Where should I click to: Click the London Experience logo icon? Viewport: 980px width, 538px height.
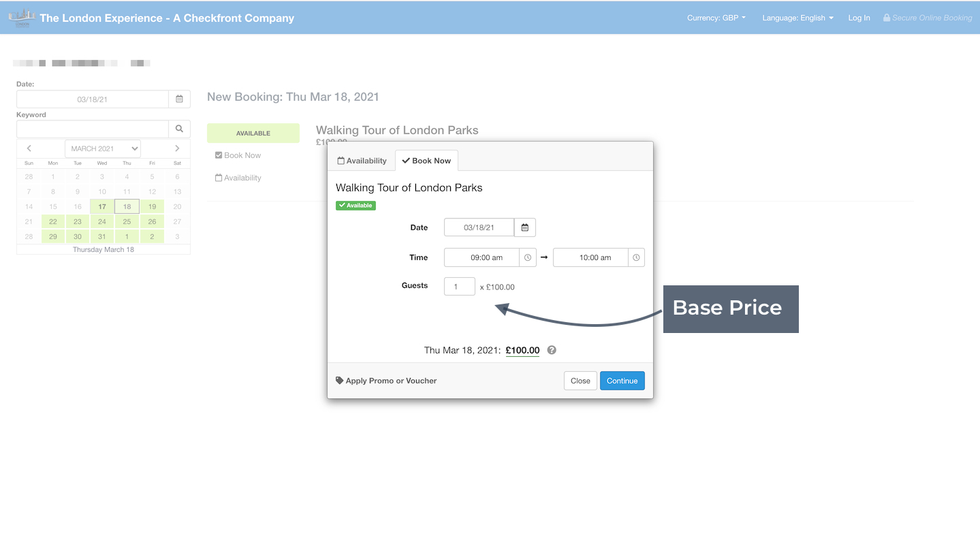coord(22,18)
